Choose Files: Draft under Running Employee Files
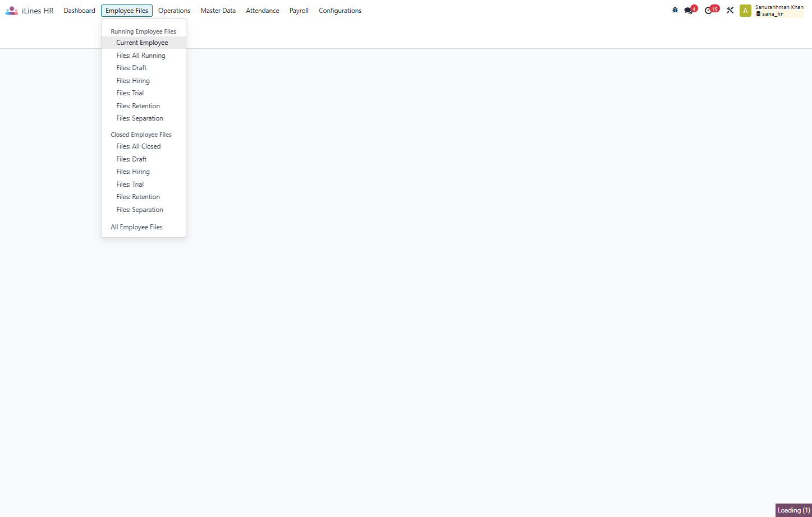Screen dimensions: 812x517 click(144, 68)
